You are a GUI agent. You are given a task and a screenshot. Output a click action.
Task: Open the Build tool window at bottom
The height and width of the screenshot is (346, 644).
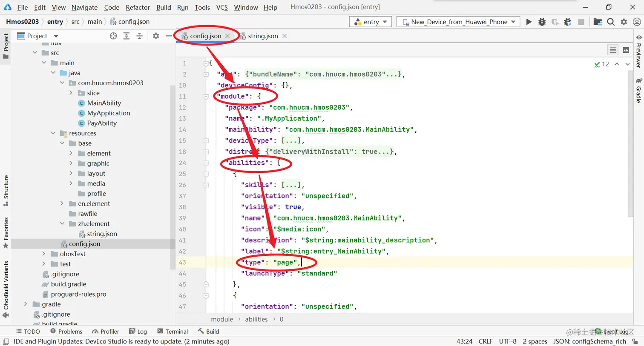pyautogui.click(x=208, y=332)
